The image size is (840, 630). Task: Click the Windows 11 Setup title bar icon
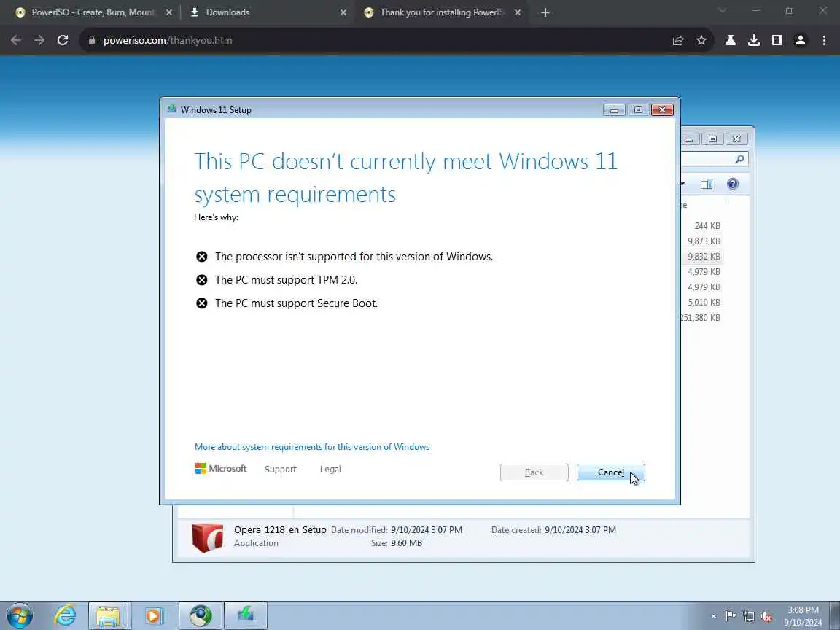172,109
